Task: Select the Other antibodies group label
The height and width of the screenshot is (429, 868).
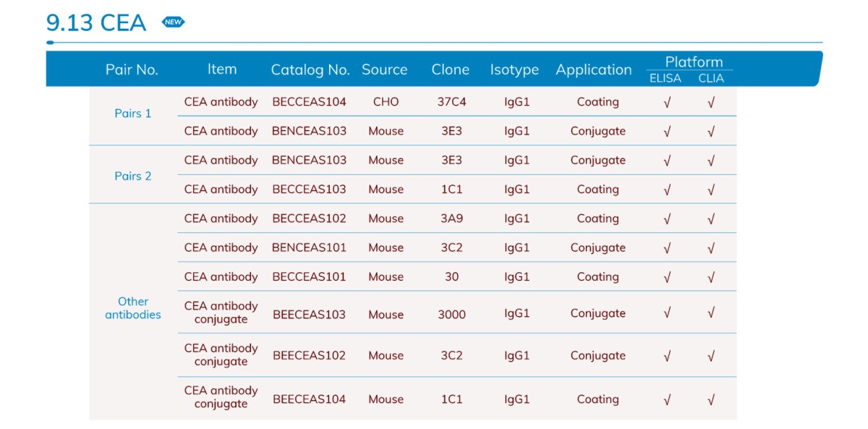Action: (x=133, y=308)
